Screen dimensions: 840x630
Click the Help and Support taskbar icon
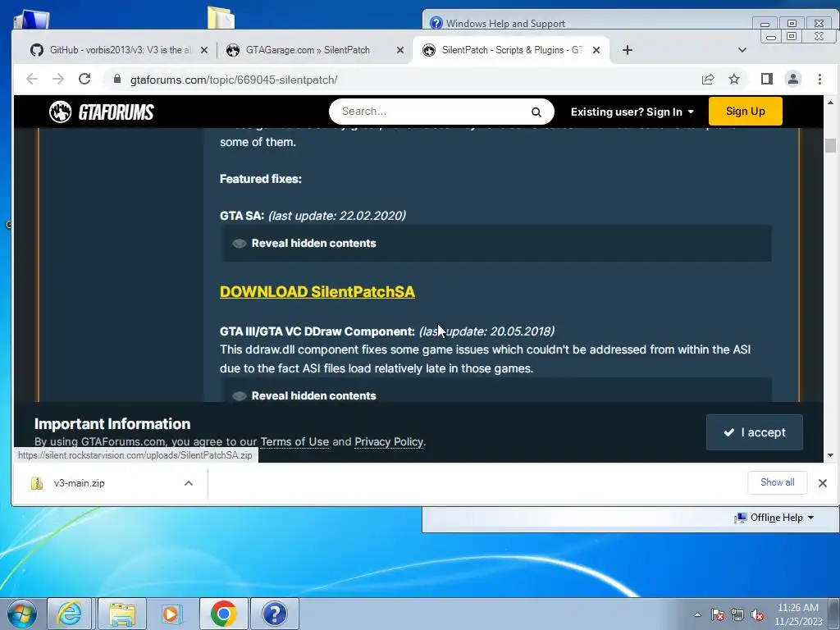tap(275, 614)
